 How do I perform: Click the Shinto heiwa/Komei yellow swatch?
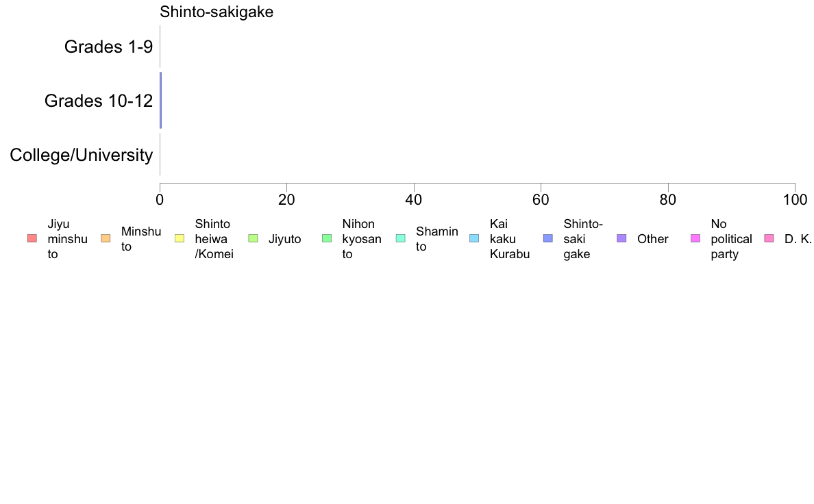click(x=180, y=239)
